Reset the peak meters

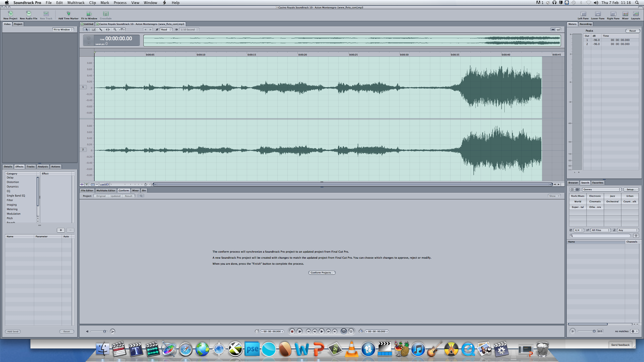(x=633, y=31)
